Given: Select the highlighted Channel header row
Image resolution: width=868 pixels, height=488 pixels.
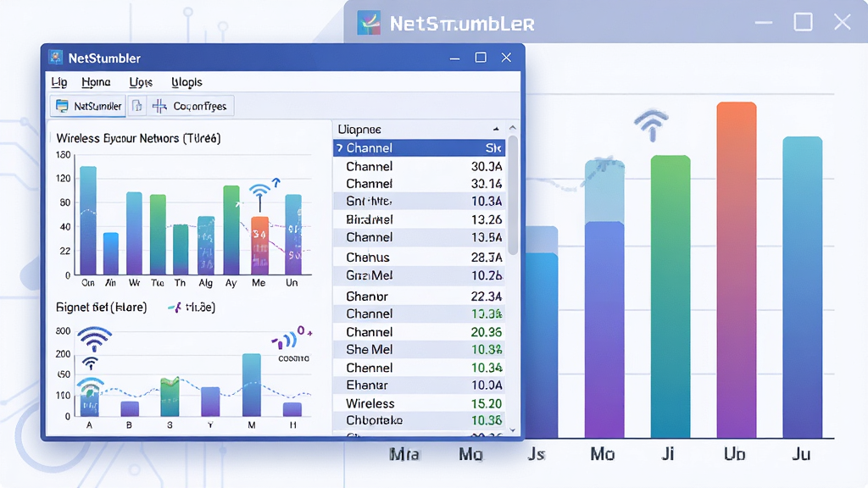Looking at the screenshot, I should (419, 147).
